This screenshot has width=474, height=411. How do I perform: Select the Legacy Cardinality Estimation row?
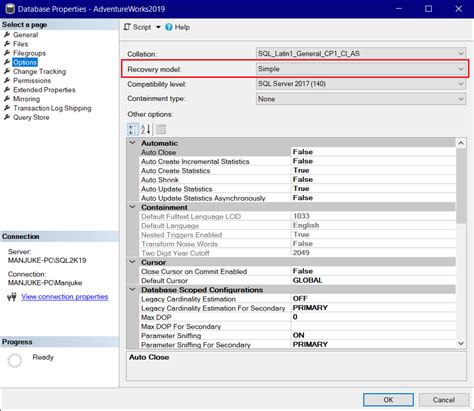[x=297, y=299]
